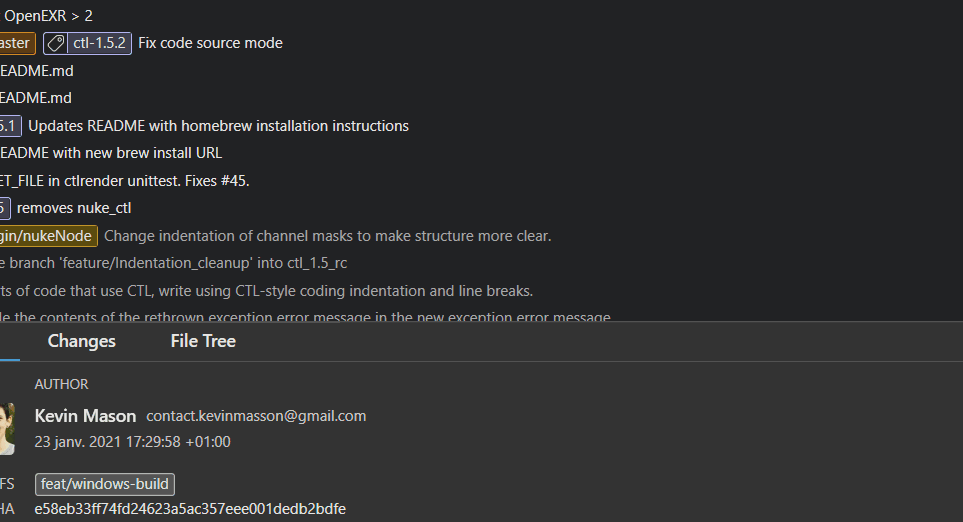
Task: Select the origin/nukeNode branch badge
Action: (47, 236)
